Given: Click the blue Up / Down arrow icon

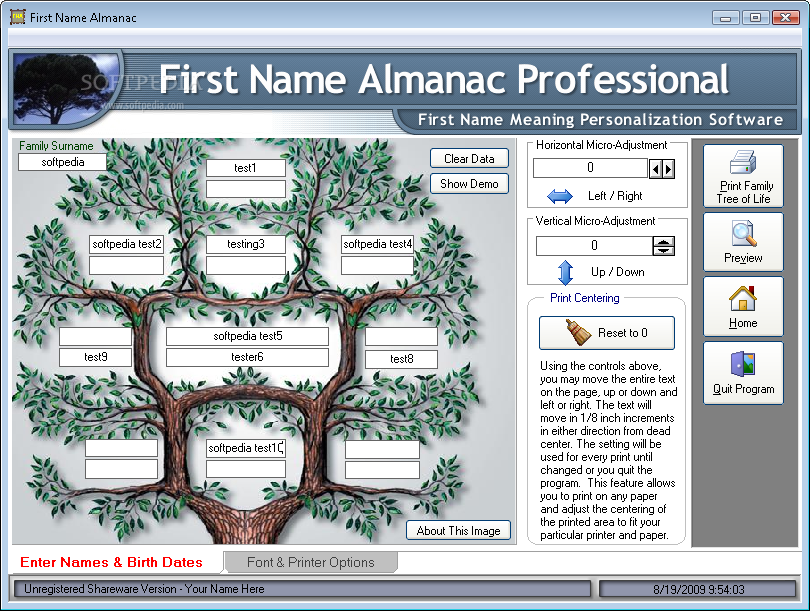Looking at the screenshot, I should click(x=566, y=272).
